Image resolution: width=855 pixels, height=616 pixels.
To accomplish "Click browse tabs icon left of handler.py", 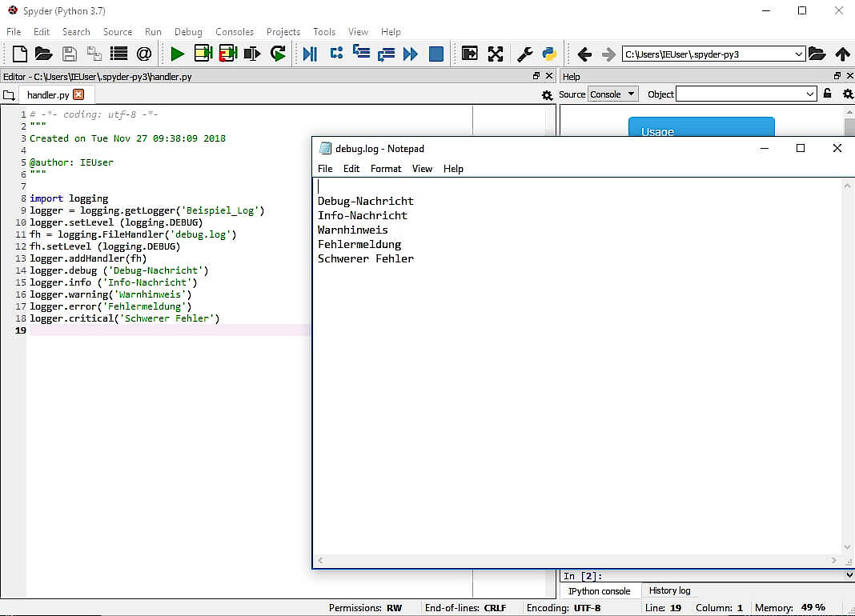I will (9, 95).
